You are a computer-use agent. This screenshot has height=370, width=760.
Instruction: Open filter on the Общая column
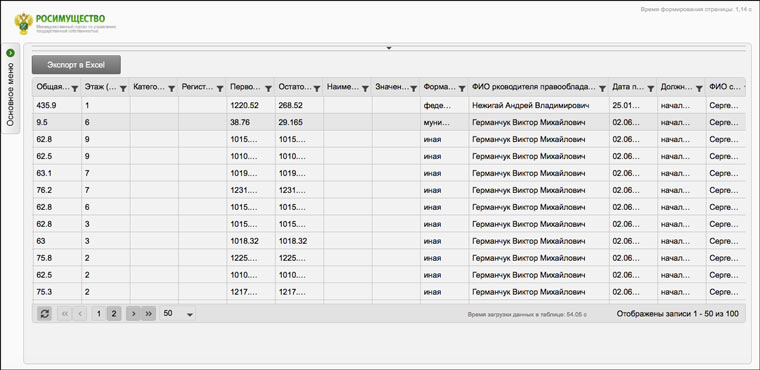coord(75,89)
